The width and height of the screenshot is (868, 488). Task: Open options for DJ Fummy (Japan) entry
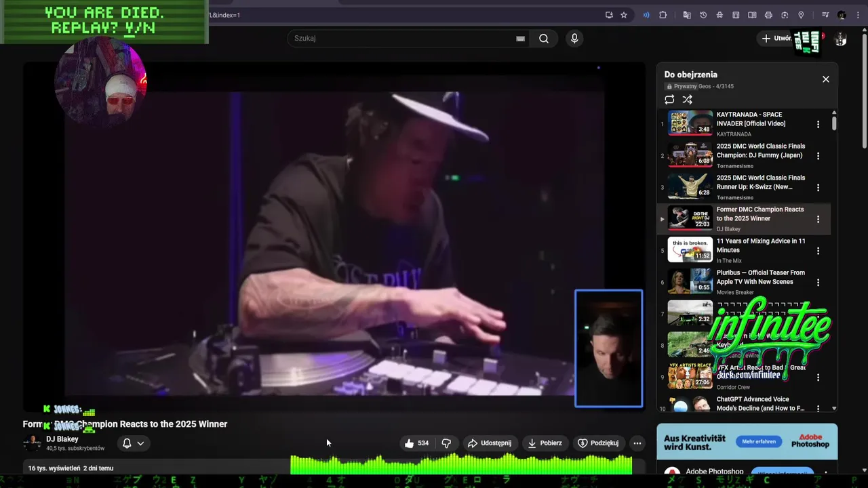(818, 156)
